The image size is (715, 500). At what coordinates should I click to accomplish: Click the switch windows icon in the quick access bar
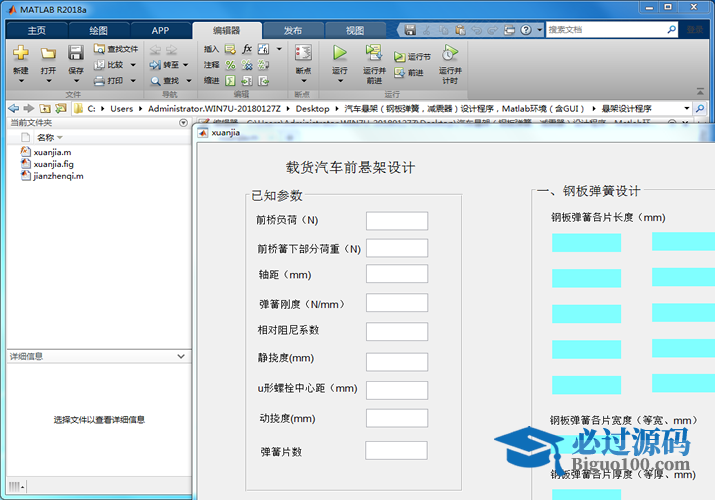(x=509, y=30)
